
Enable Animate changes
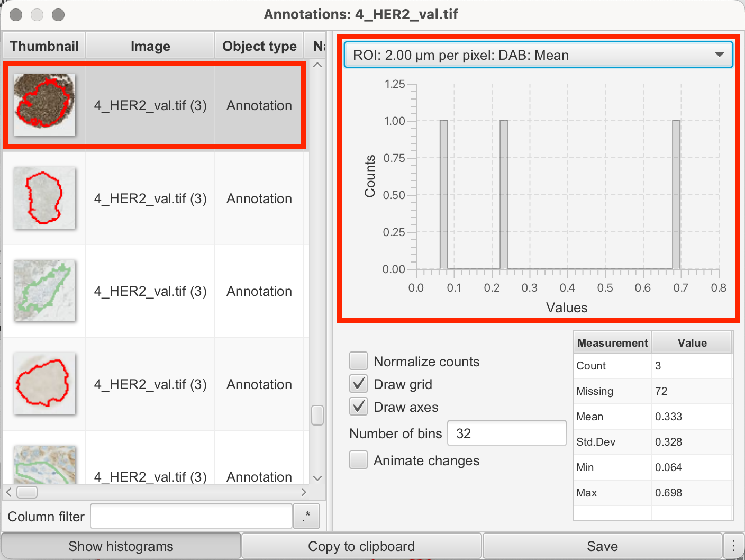[358, 459]
